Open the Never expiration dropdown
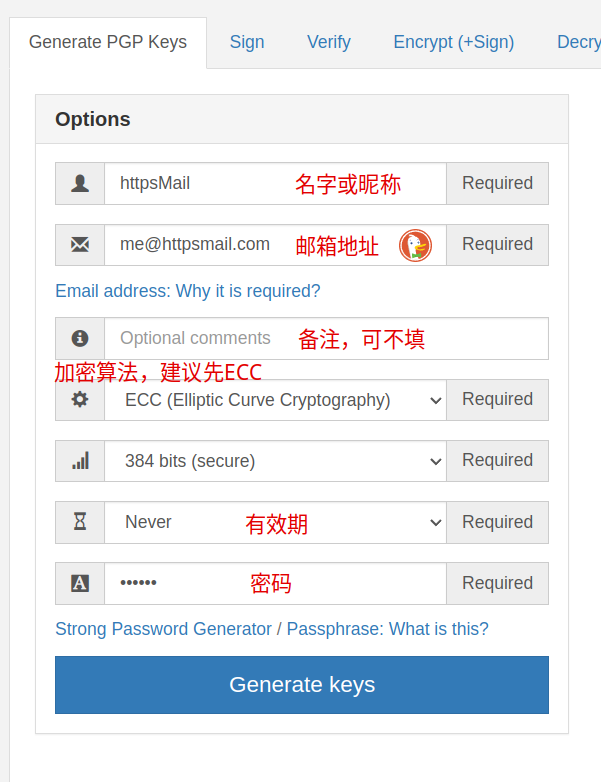The width and height of the screenshot is (601, 782). pyautogui.click(x=275, y=522)
